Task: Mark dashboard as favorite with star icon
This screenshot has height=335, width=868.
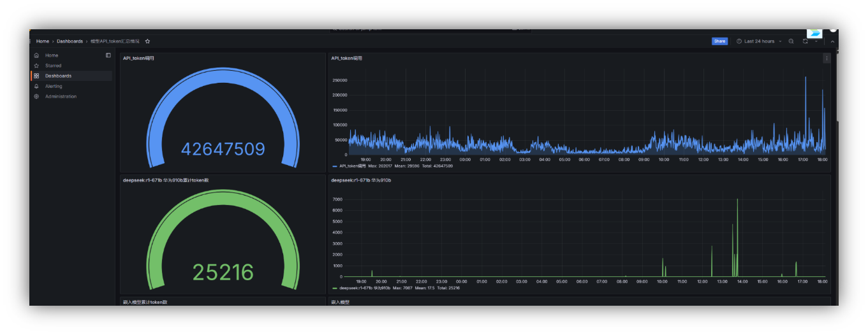Action: (x=147, y=41)
